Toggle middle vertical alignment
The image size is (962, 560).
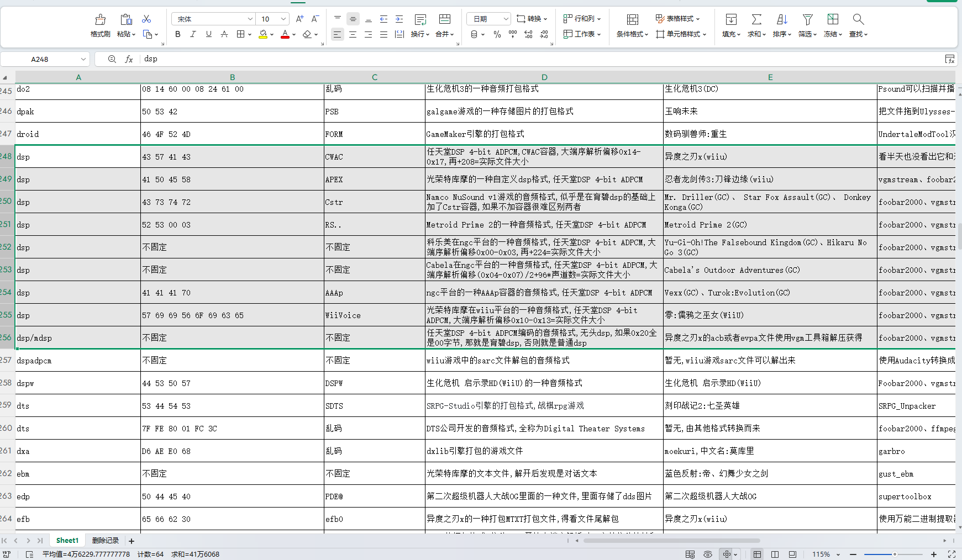[353, 19]
